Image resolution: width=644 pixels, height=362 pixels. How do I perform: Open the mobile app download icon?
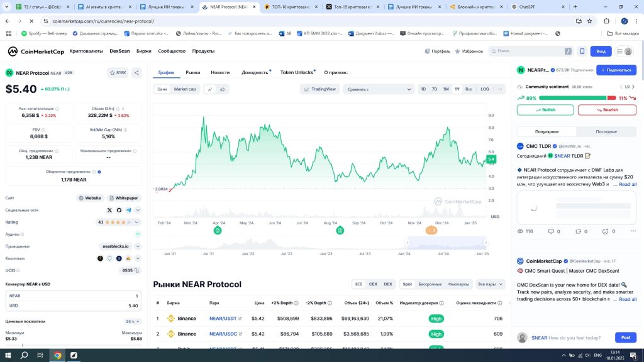point(582,52)
